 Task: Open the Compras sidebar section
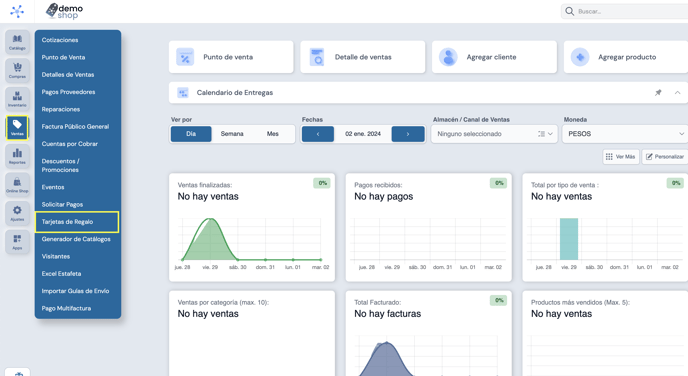[x=18, y=70]
